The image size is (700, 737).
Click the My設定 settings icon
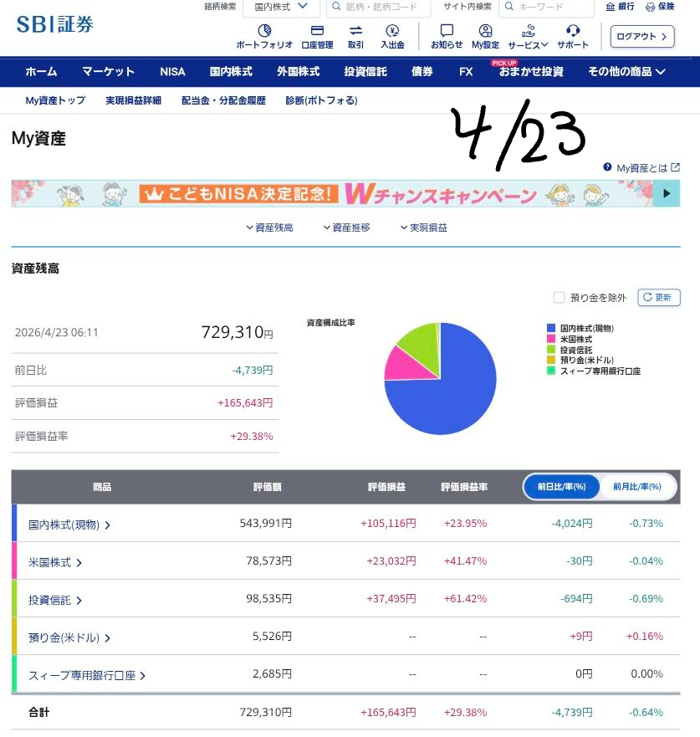pos(485,32)
